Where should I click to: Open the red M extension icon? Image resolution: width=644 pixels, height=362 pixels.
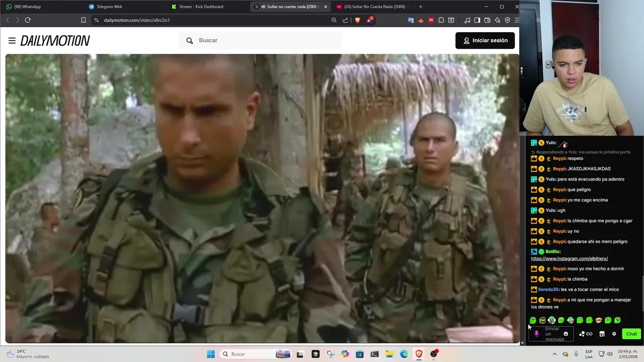(431, 20)
